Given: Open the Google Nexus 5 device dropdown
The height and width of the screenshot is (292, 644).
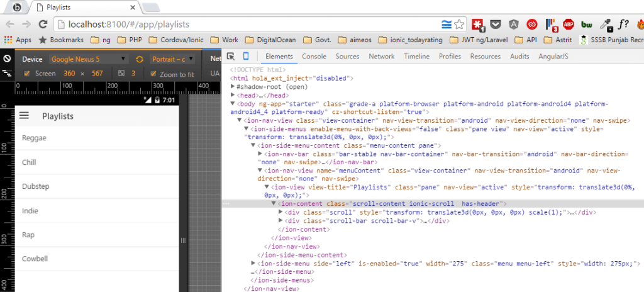Looking at the screenshot, I should [88, 59].
